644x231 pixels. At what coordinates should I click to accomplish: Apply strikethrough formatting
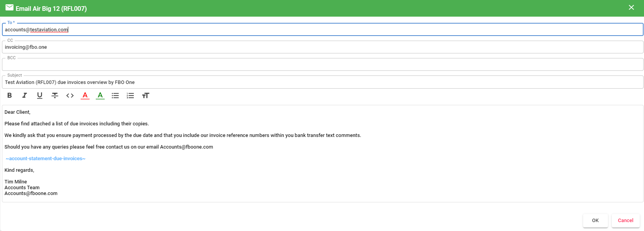pos(55,96)
